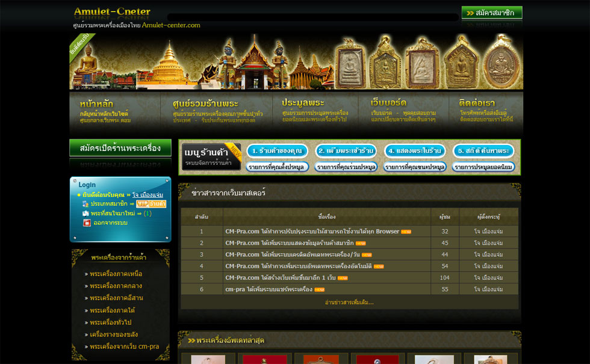Click the VIP ร้านค้า badge
The width and height of the screenshot is (590, 364).
(x=151, y=204)
